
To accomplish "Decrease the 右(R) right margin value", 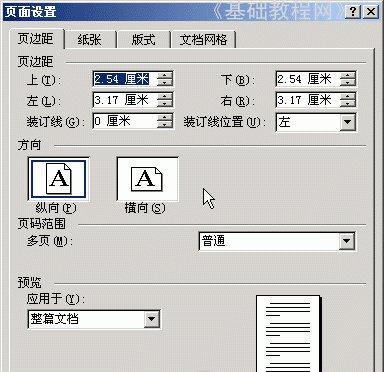I will coord(348,104).
